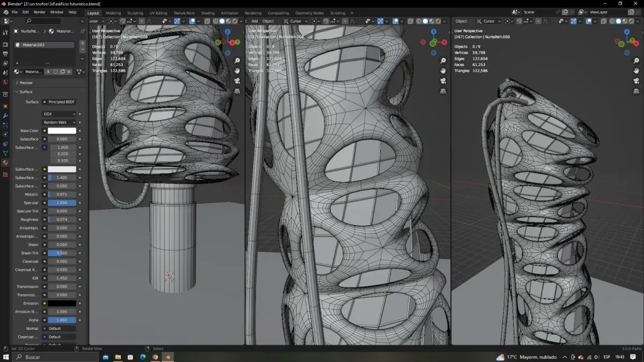Image resolution: width=644 pixels, height=362 pixels.
Task: Click zoom magnifier gizmo in middle viewport
Action: click(x=443, y=61)
